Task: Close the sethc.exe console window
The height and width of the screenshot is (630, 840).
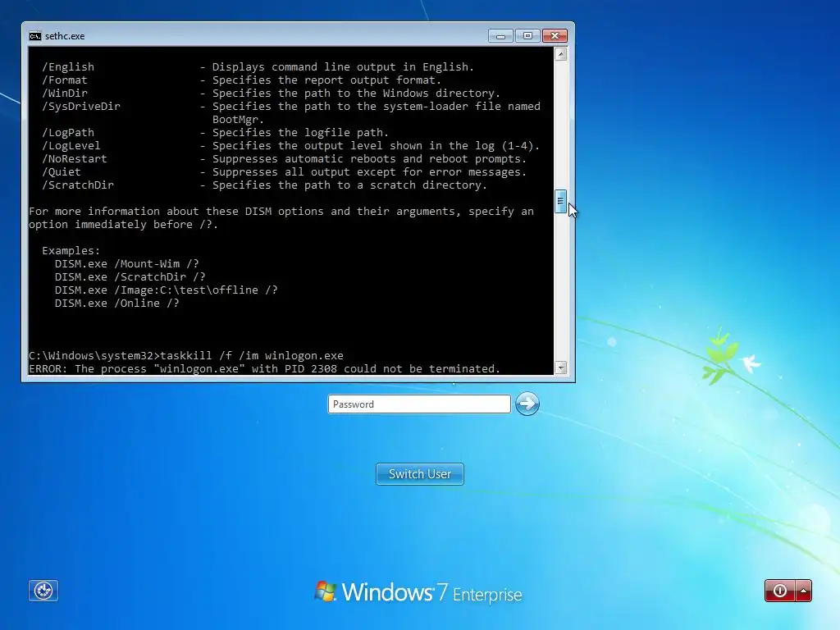Action: [x=555, y=36]
